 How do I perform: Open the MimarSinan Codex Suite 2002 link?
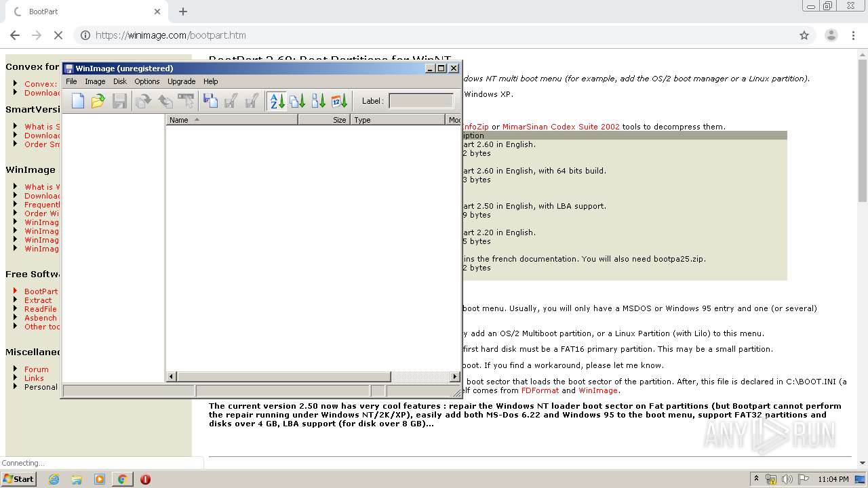coord(561,127)
